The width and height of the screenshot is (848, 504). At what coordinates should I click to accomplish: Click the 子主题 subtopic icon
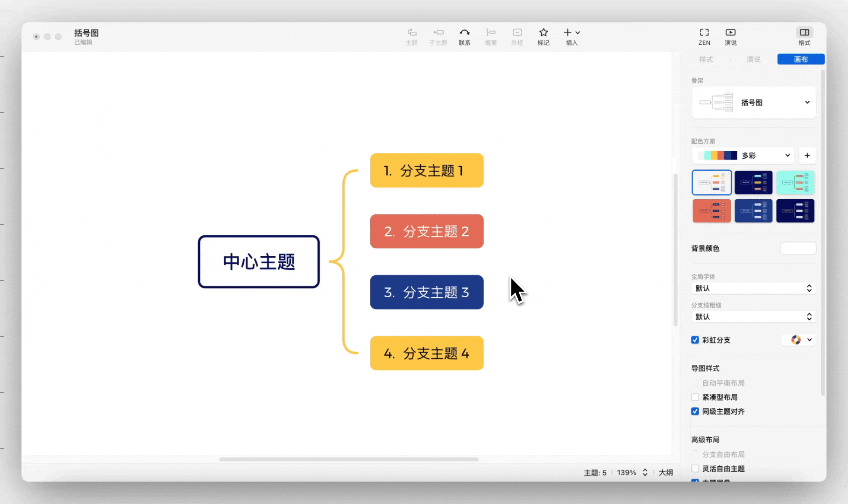438,36
